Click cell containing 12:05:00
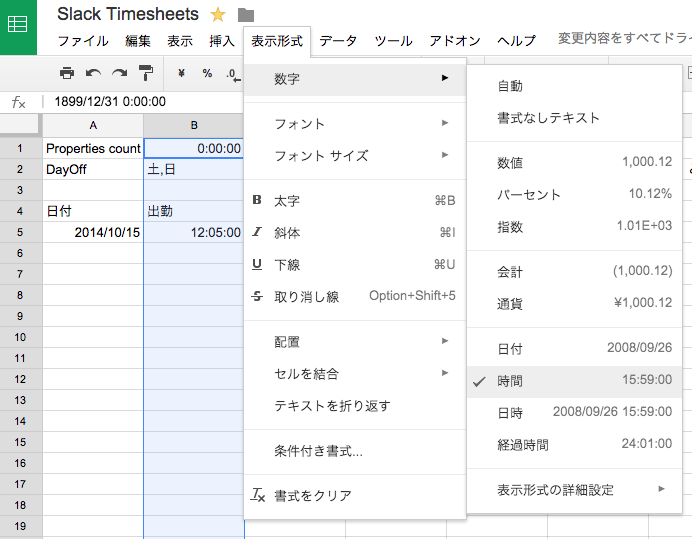Image resolution: width=692 pixels, height=539 pixels. pos(194,232)
